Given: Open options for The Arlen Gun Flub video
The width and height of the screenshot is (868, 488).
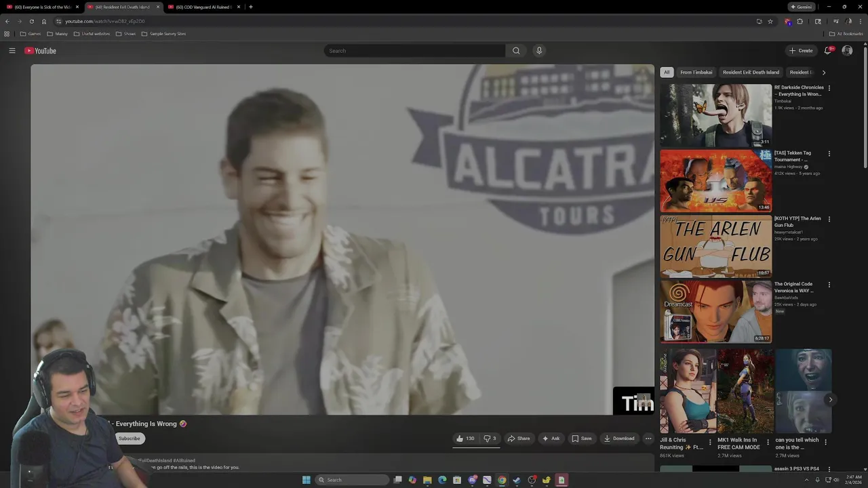Looking at the screenshot, I should pyautogui.click(x=829, y=220).
